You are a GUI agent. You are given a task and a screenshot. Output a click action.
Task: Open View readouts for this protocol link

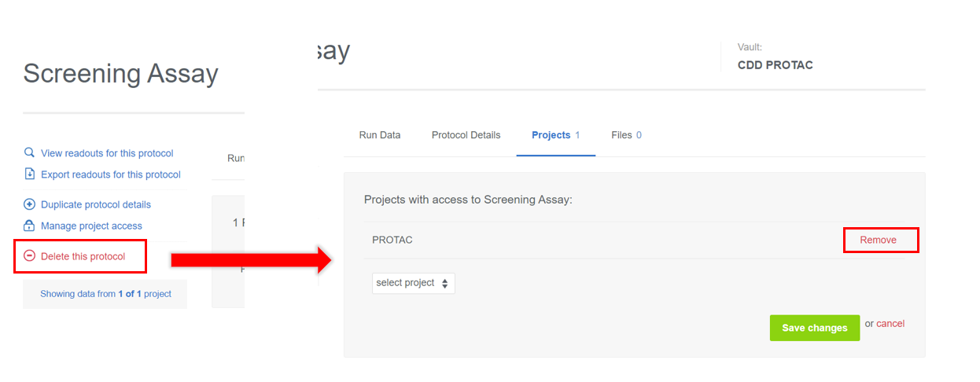pos(107,153)
